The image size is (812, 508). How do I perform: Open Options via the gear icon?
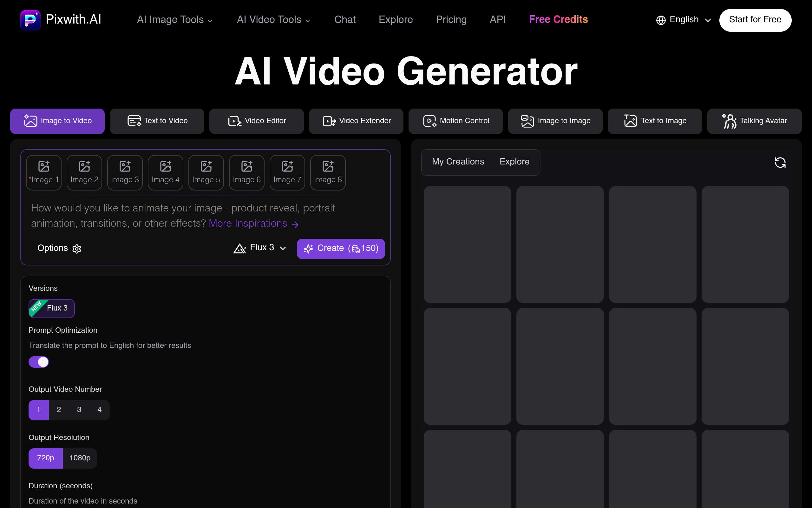pos(77,249)
